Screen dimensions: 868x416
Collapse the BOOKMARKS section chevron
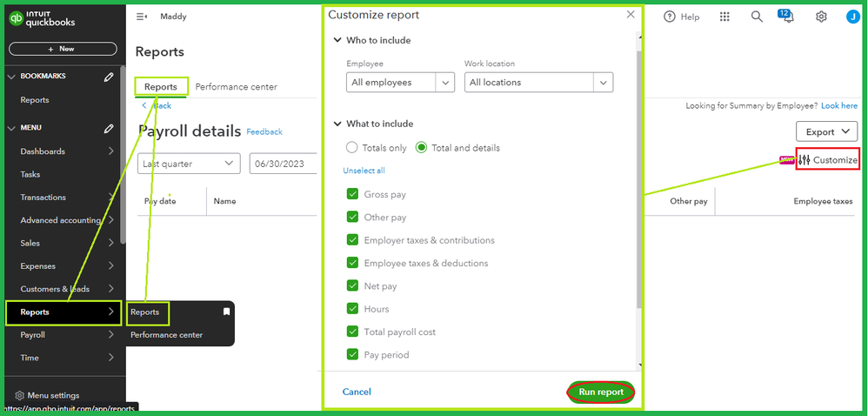(x=11, y=77)
